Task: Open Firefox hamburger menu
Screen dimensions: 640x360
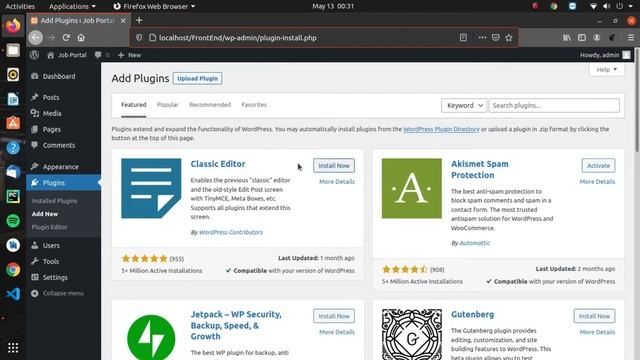Action: pyautogui.click(x=631, y=38)
